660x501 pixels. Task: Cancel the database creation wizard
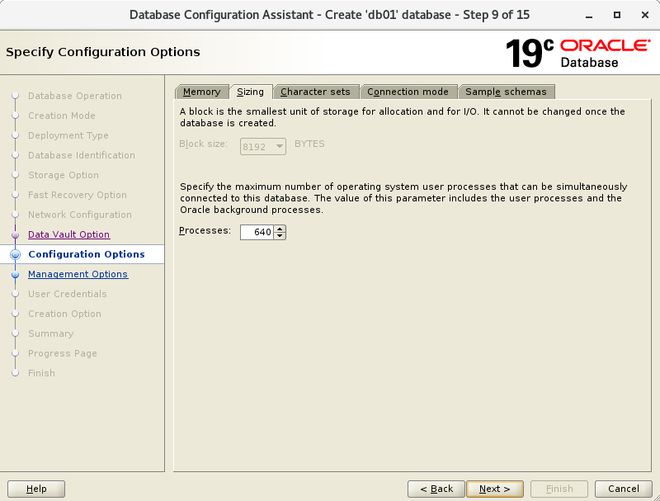[623, 489]
